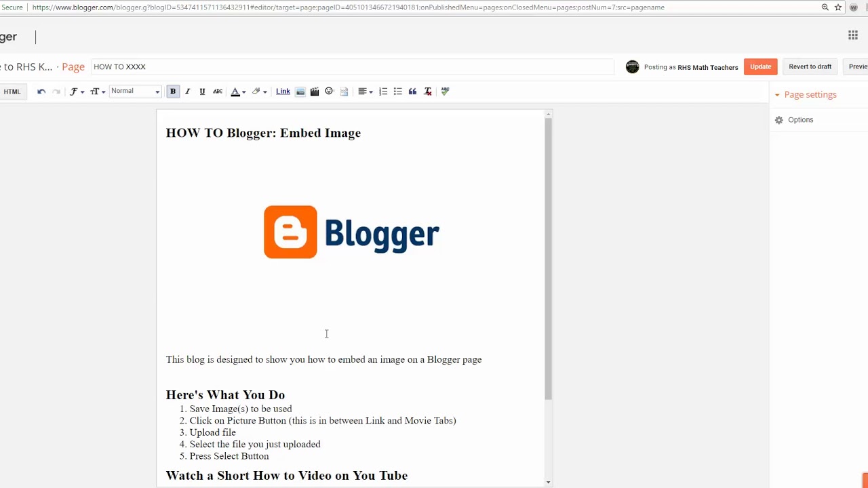
Task: Click the RHS Math Teachers profile avatar
Action: (x=632, y=66)
